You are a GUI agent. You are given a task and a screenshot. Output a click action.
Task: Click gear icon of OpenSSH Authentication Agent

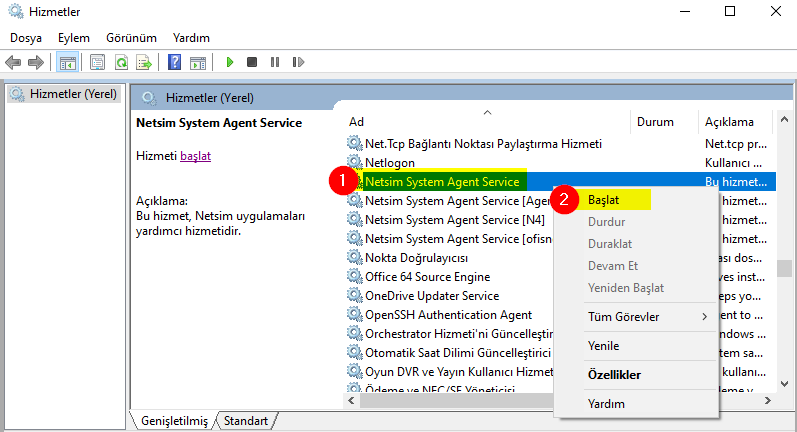click(354, 315)
